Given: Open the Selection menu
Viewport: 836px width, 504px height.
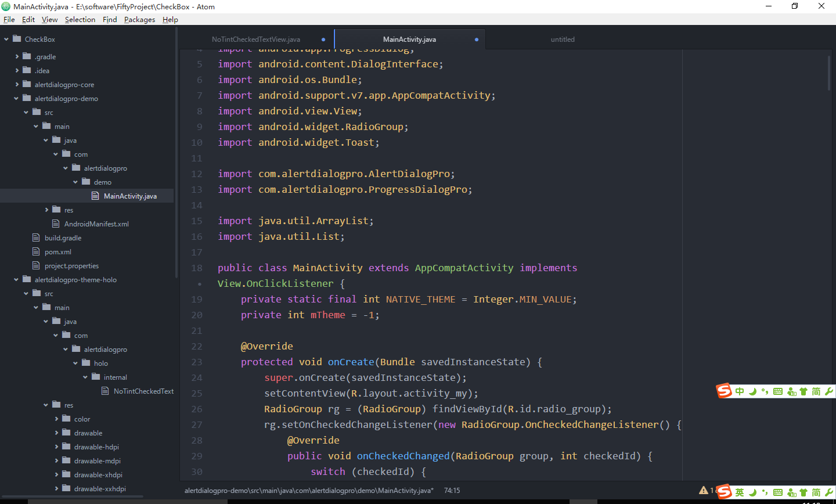Looking at the screenshot, I should coord(80,19).
